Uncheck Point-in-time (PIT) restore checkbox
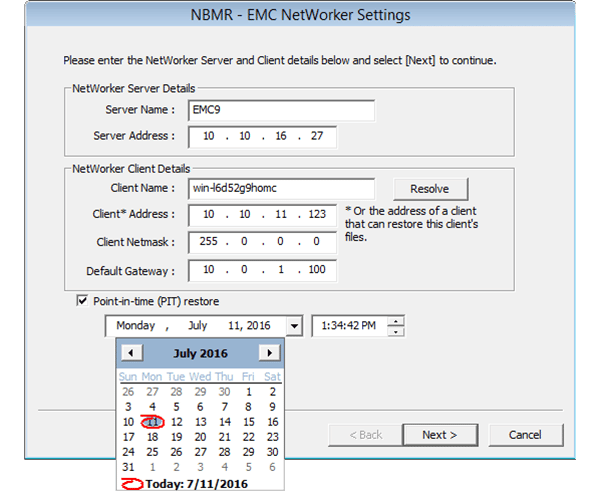Image resolution: width=600 pixels, height=498 pixels. click(82, 300)
